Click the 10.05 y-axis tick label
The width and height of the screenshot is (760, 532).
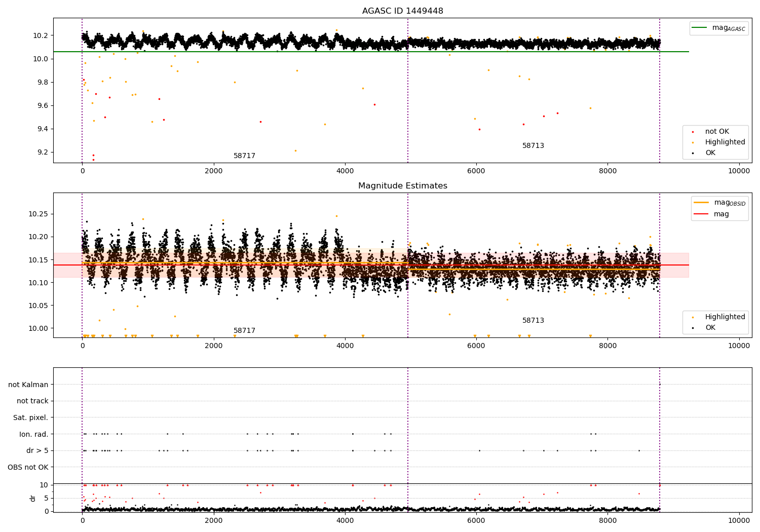click(x=39, y=306)
